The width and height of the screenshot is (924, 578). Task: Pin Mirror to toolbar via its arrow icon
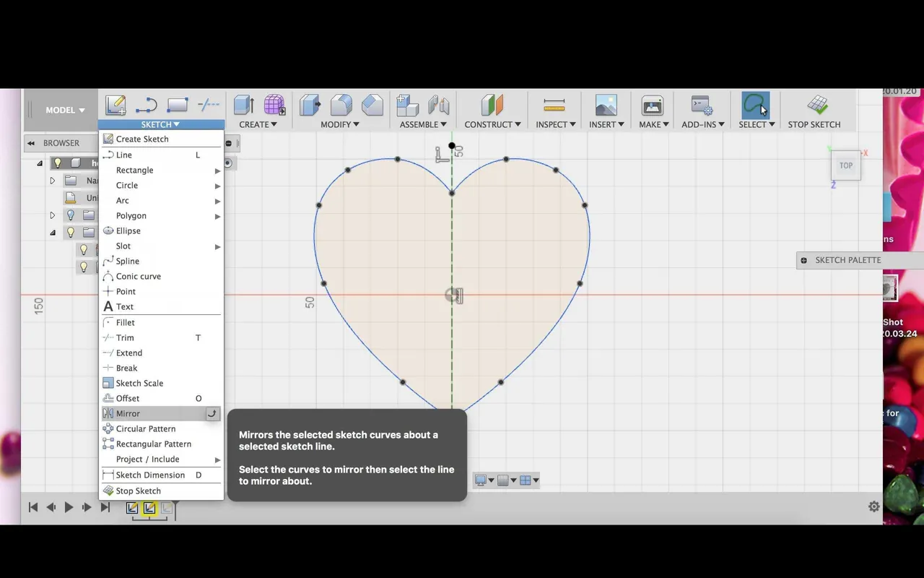[x=212, y=413]
